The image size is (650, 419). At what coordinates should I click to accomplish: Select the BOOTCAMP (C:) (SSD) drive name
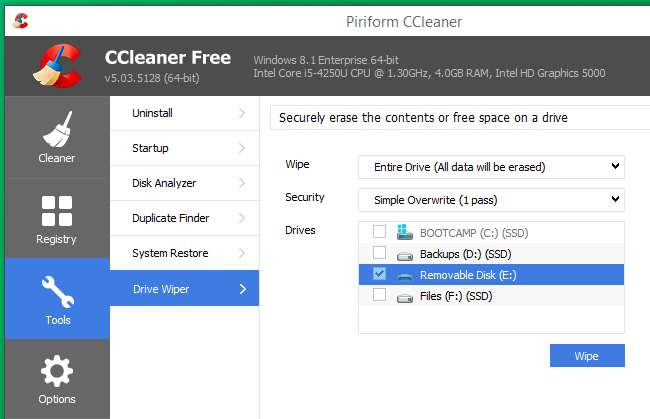coord(474,233)
